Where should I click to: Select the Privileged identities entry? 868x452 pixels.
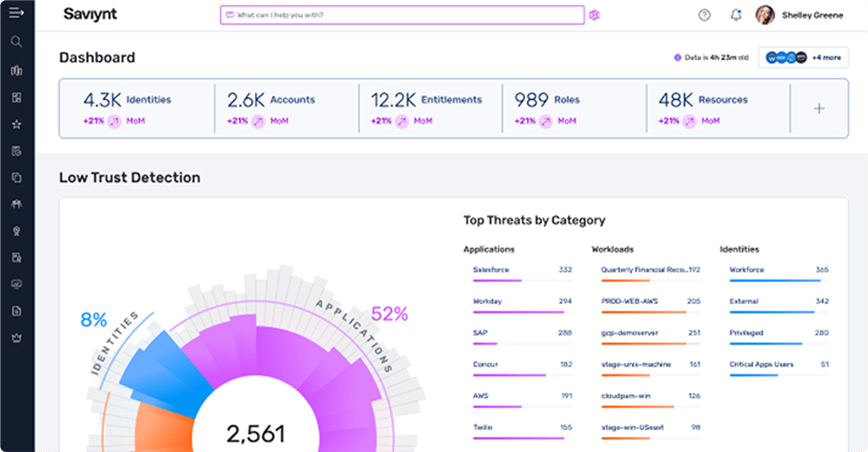click(779, 337)
